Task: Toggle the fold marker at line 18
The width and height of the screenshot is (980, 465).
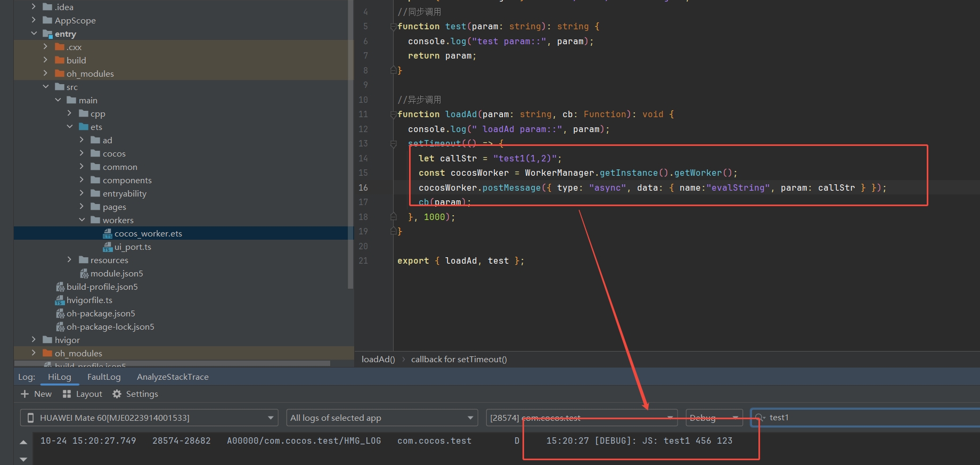Action: (x=394, y=217)
